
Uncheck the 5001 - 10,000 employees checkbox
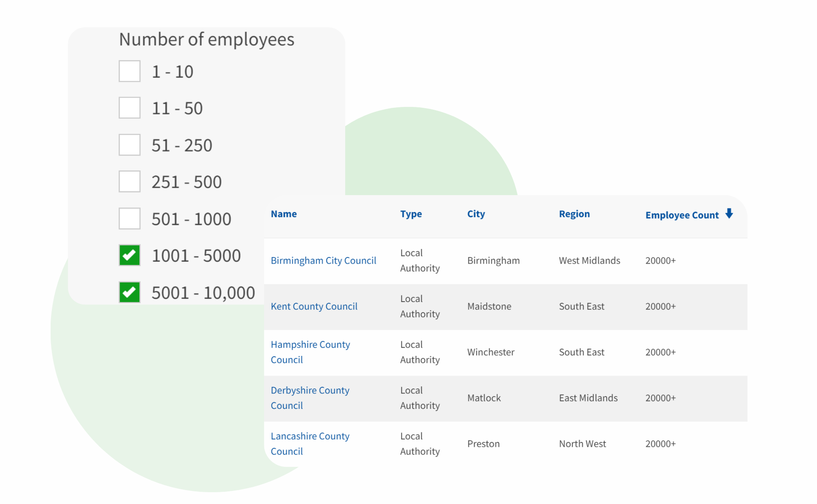point(129,292)
